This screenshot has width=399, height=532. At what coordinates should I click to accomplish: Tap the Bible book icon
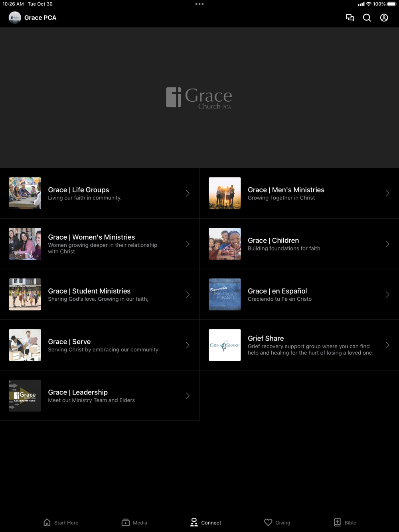pos(338,522)
